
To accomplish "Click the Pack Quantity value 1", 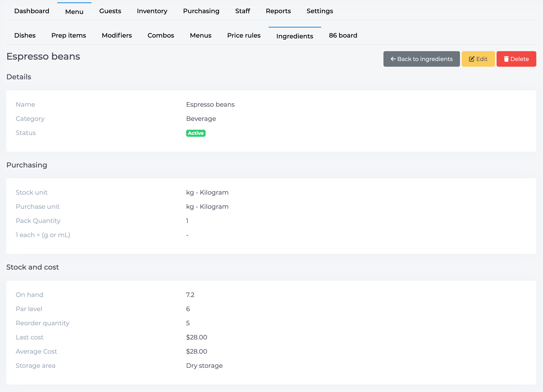I will click(187, 221).
